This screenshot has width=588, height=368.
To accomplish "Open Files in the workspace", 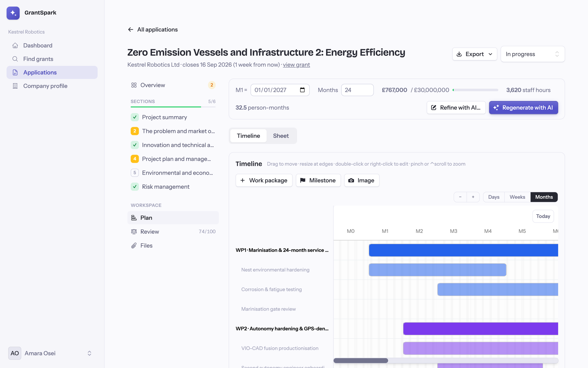I will (173, 246).
